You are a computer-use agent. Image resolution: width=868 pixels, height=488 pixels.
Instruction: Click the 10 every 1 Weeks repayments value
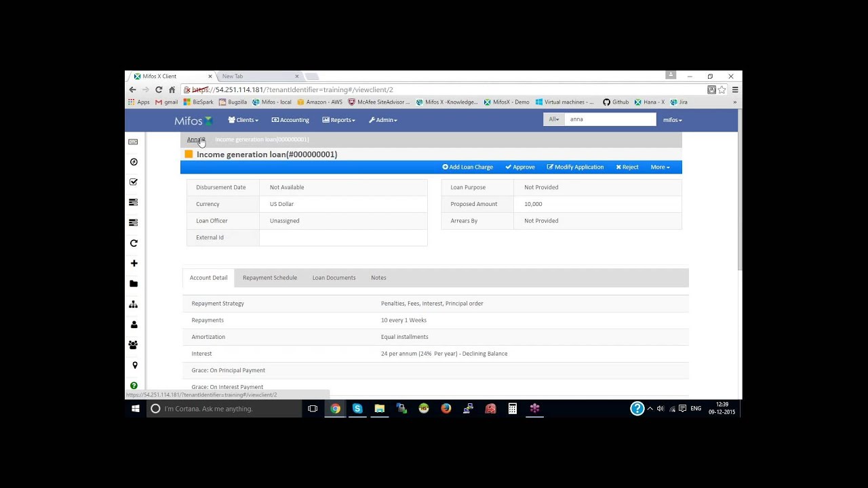click(403, 320)
